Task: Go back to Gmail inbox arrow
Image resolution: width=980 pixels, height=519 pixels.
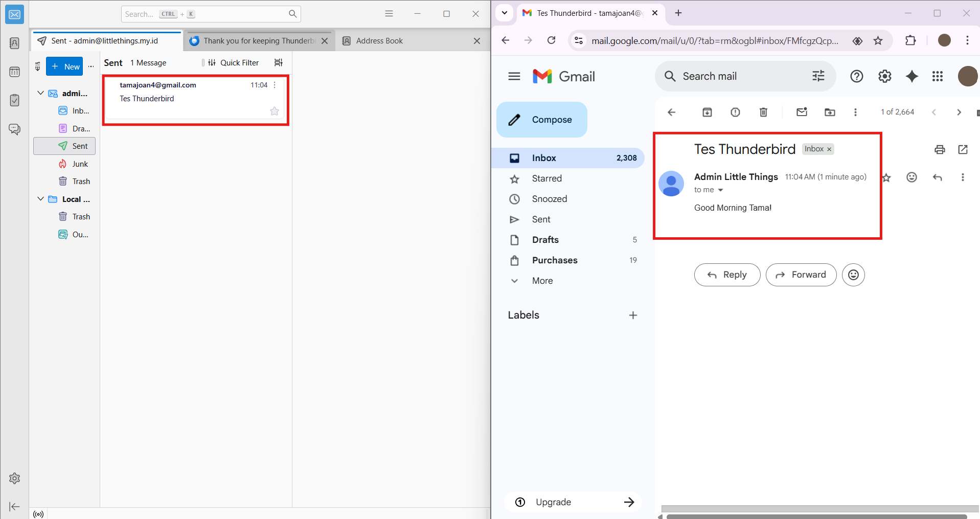Action: pos(672,112)
